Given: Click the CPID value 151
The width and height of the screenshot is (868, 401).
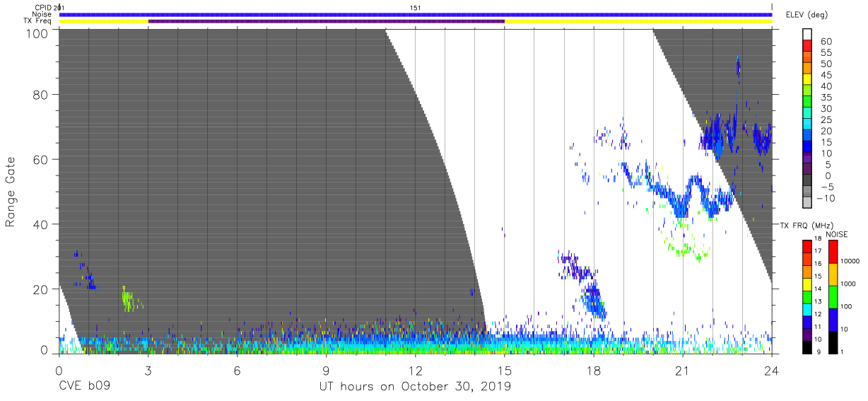Looking at the screenshot, I should (416, 7).
